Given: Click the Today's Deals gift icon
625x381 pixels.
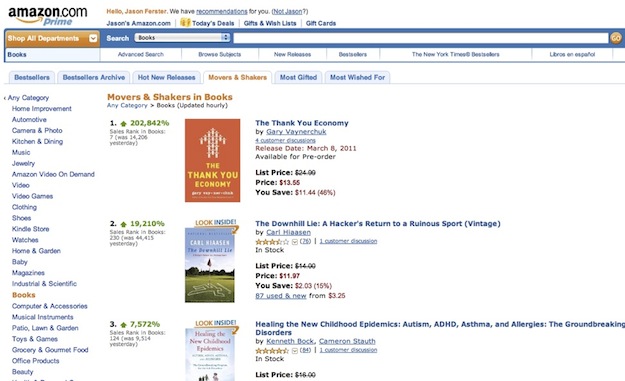Looking at the screenshot, I should click(185, 22).
